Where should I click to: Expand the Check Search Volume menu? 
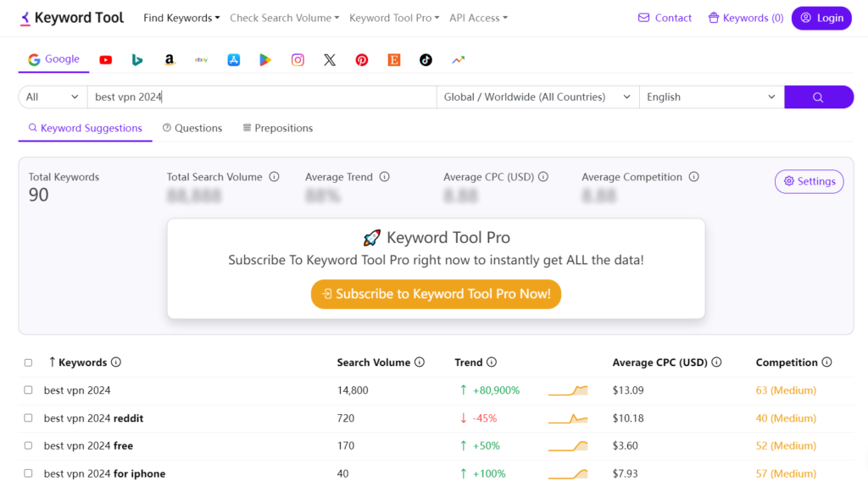pyautogui.click(x=285, y=19)
